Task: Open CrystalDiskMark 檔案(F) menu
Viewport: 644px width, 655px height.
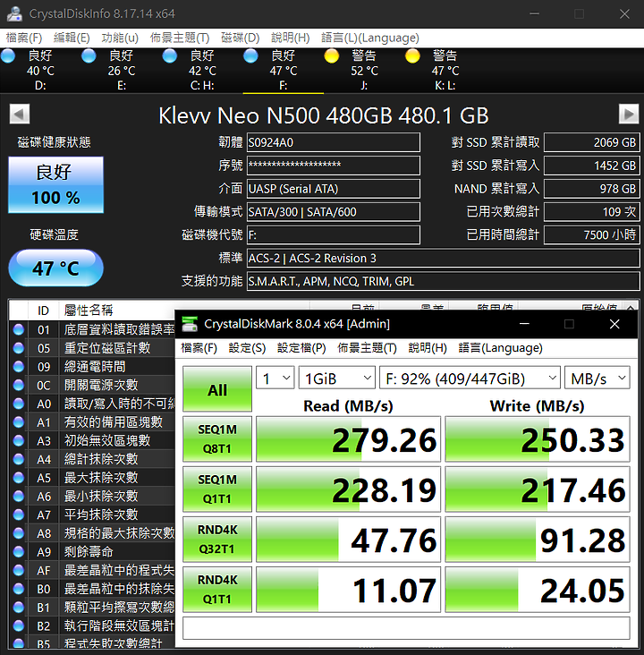Action: [199, 348]
